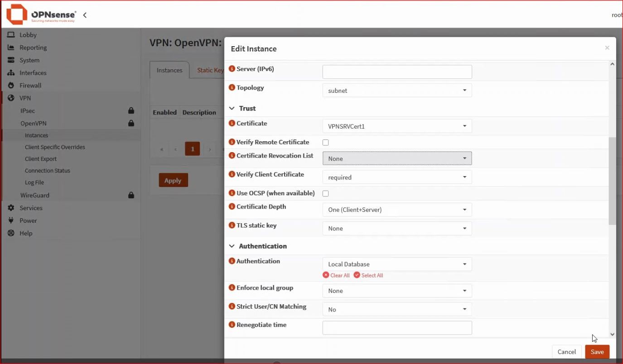
Task: Collapse the sidebar with the chevron arrow
Action: (x=85, y=15)
